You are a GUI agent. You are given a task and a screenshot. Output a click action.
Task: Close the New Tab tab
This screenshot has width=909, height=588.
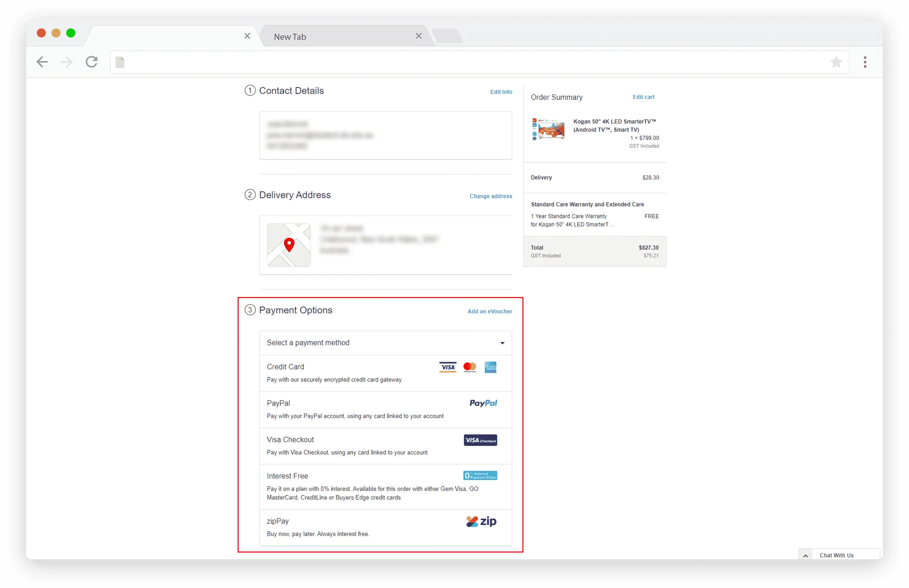[x=419, y=36]
